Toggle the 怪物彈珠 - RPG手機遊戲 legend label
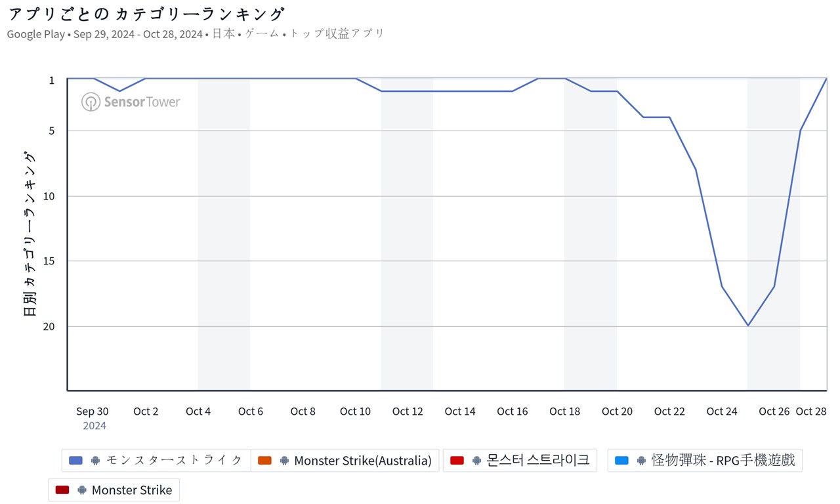This screenshot has width=840, height=504. click(x=723, y=461)
